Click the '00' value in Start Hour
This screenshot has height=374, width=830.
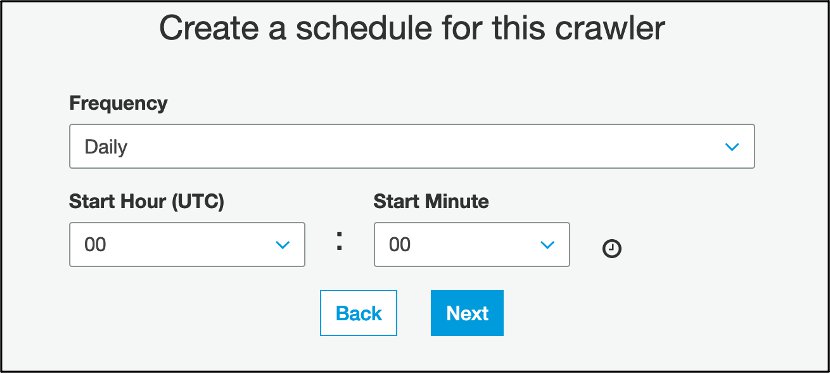pyautogui.click(x=95, y=245)
